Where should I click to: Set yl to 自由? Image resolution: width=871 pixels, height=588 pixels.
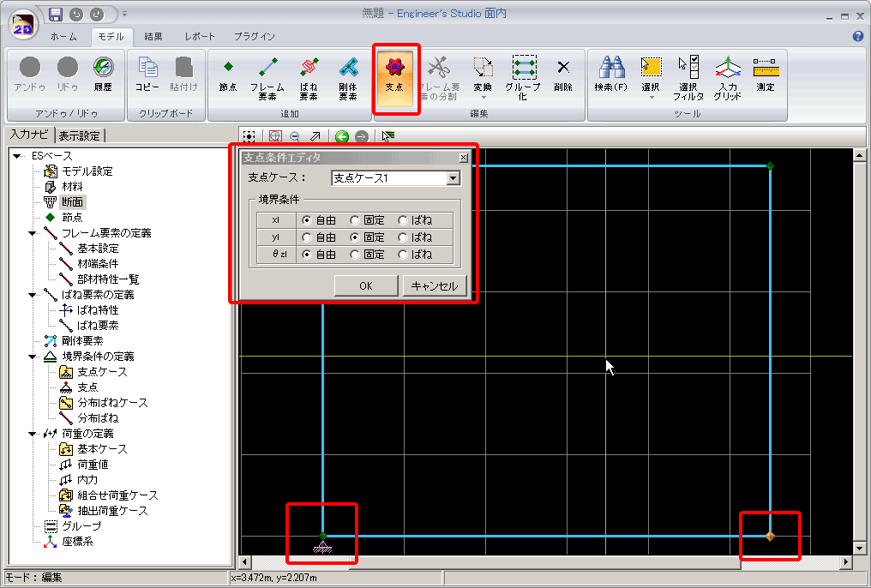pyautogui.click(x=306, y=237)
